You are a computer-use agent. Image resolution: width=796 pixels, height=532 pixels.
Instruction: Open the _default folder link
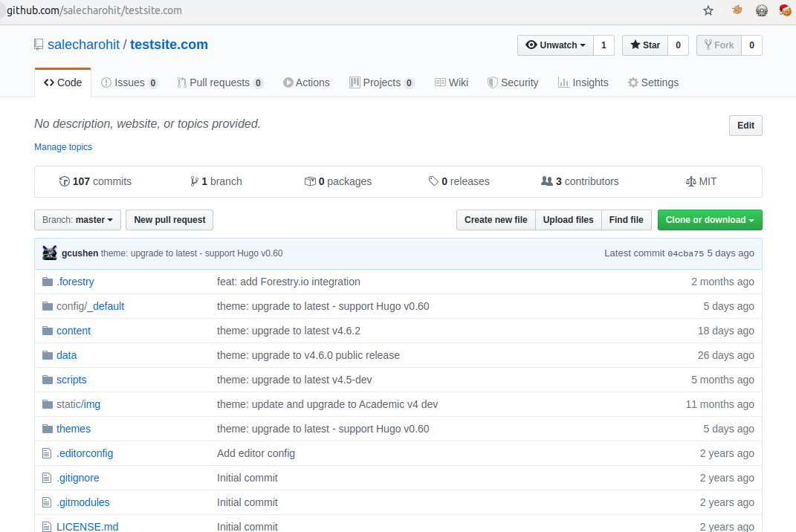click(x=106, y=306)
